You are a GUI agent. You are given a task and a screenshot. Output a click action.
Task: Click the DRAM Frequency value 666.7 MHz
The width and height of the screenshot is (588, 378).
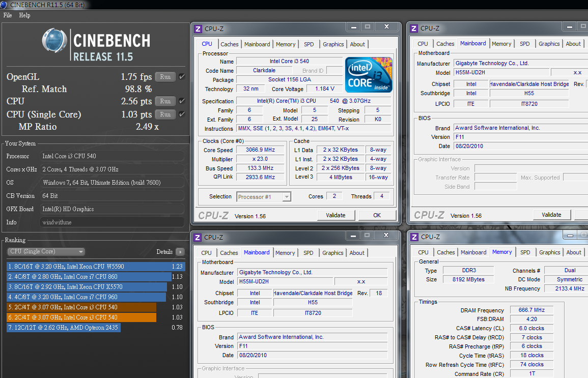tap(531, 310)
